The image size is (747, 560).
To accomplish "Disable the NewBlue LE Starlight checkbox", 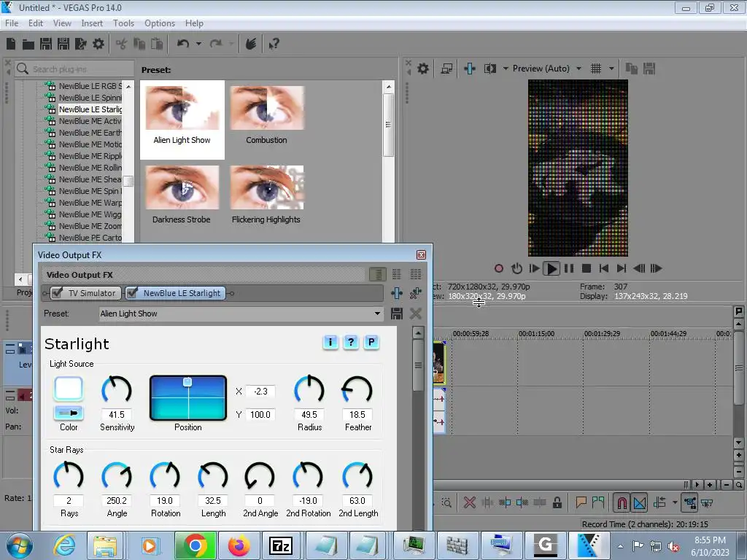I will (132, 293).
